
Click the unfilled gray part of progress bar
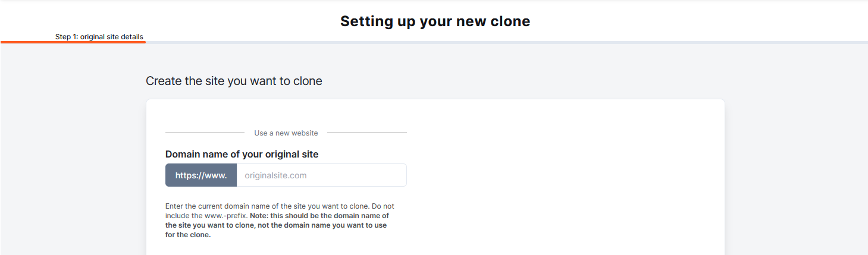point(506,42)
